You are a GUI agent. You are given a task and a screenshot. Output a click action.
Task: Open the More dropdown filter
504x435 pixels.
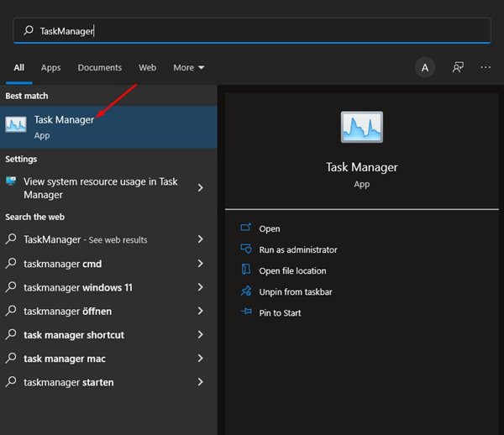point(189,68)
